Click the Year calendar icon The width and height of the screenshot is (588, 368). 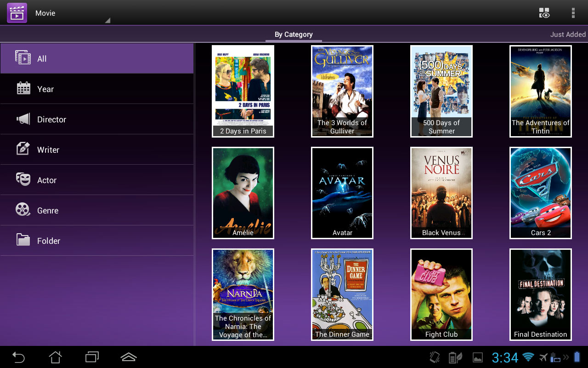23,89
